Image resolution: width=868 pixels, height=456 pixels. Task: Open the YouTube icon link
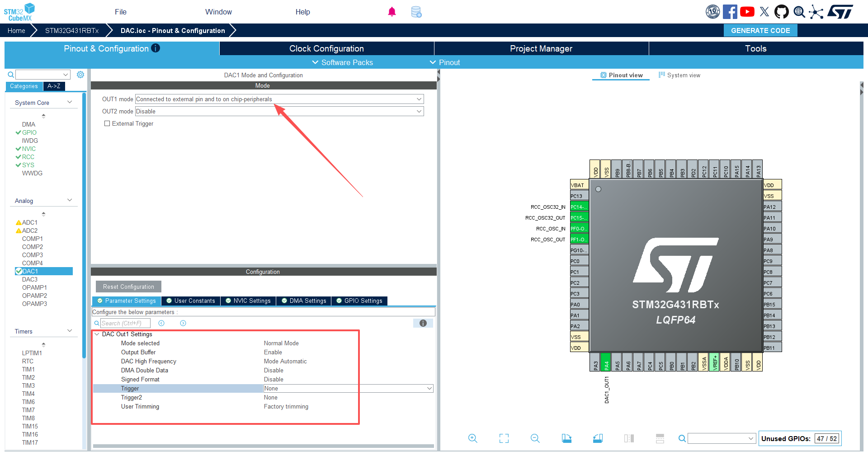click(747, 12)
